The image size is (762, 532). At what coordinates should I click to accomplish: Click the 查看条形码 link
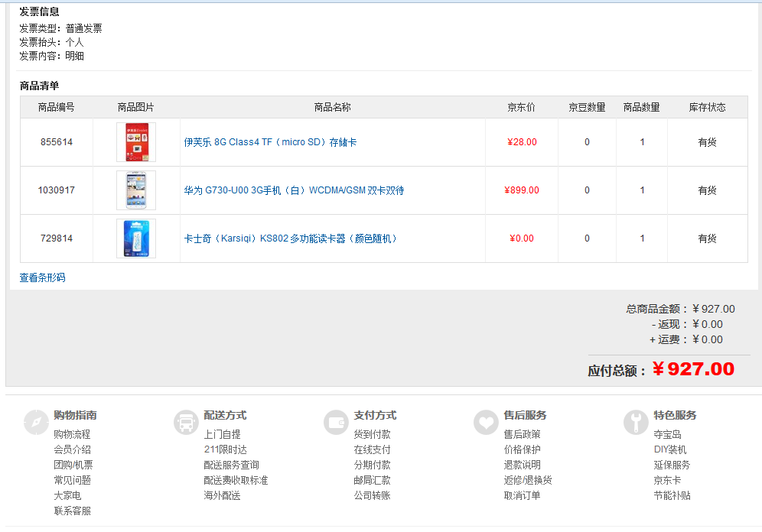(42, 277)
